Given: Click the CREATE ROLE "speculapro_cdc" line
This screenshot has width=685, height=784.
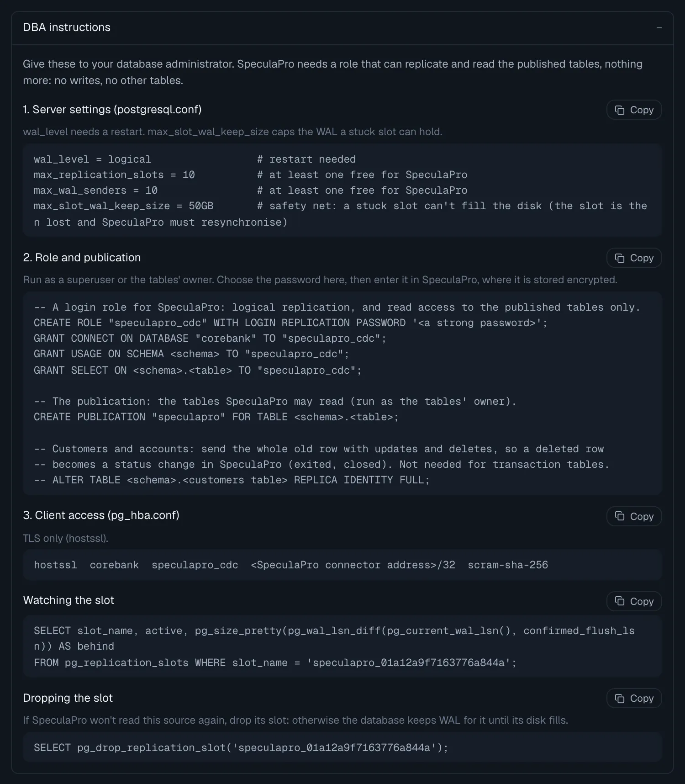Looking at the screenshot, I should pos(290,323).
